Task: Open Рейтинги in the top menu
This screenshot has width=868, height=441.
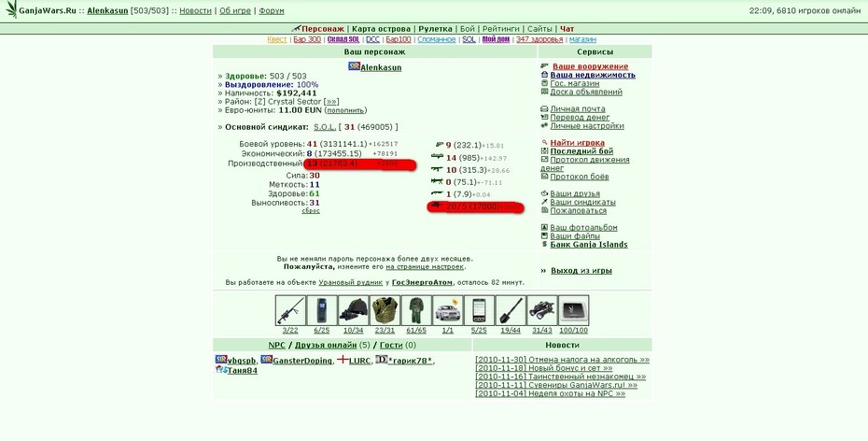Action: coord(501,29)
